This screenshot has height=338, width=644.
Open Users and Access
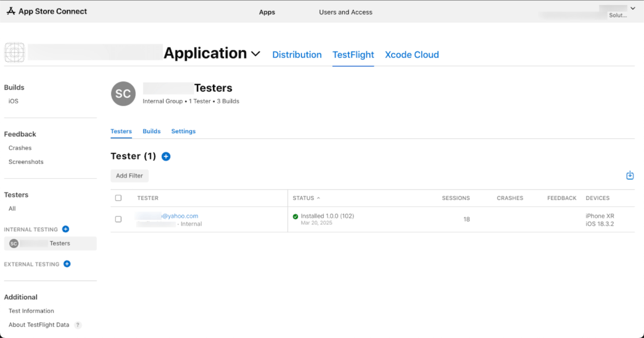click(x=346, y=12)
